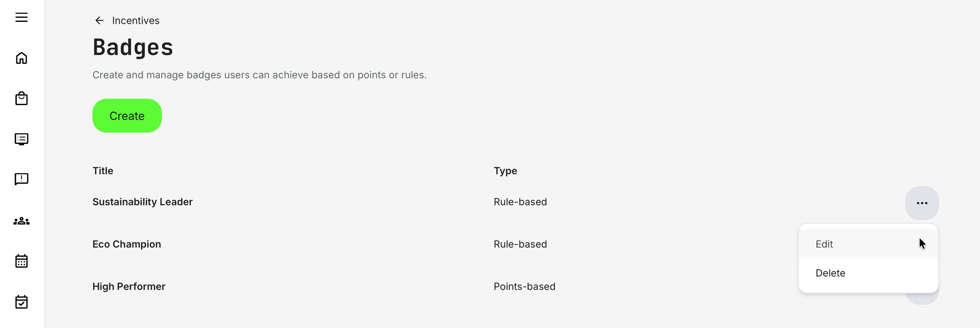Open the shopping bag section
The image size is (980, 328).
[x=21, y=98]
